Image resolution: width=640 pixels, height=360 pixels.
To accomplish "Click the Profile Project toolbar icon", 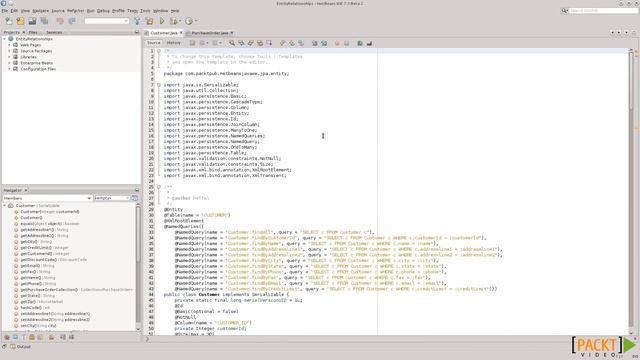I will tap(189, 21).
